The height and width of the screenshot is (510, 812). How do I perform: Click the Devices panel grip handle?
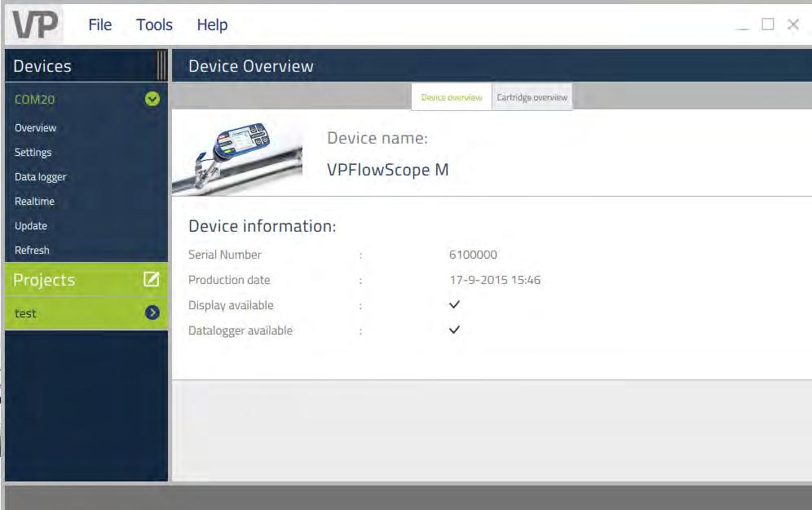161,65
